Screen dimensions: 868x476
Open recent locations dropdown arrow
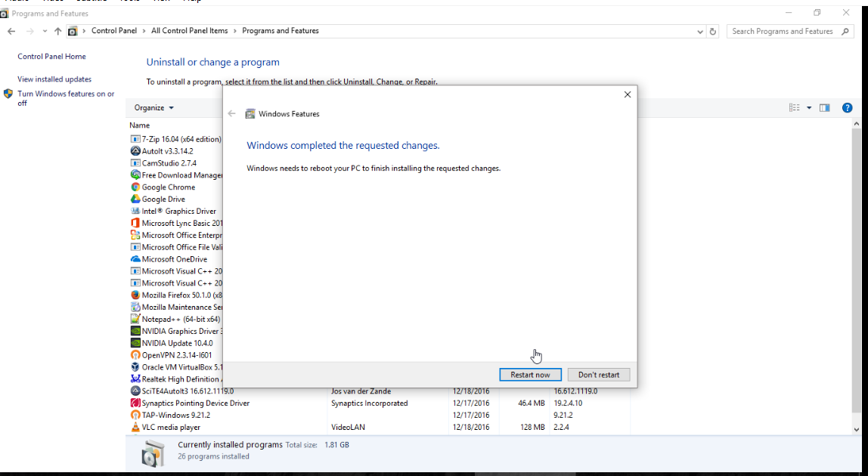45,32
